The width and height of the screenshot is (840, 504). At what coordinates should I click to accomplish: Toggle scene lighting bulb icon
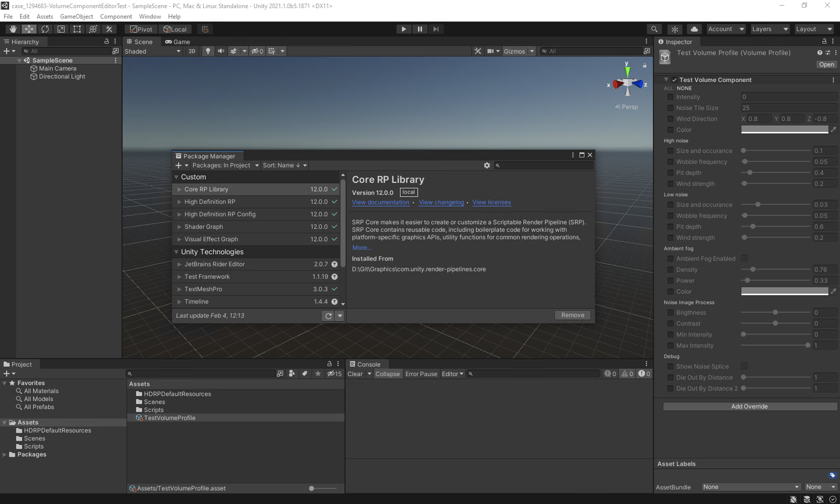click(208, 51)
